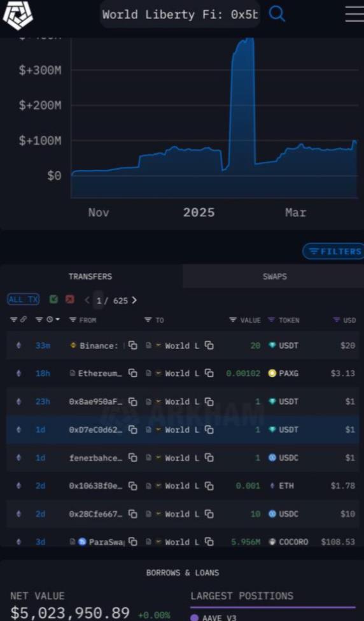The height and width of the screenshot is (621, 364).
Task: Copy the ParaSwap sender address
Action: 132,542
